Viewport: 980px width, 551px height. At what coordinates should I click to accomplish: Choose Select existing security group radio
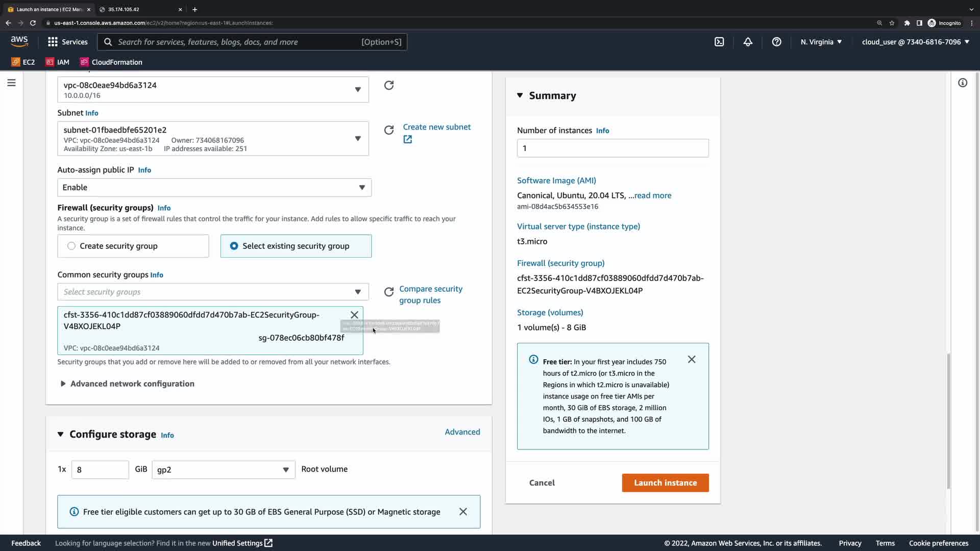pyautogui.click(x=234, y=246)
